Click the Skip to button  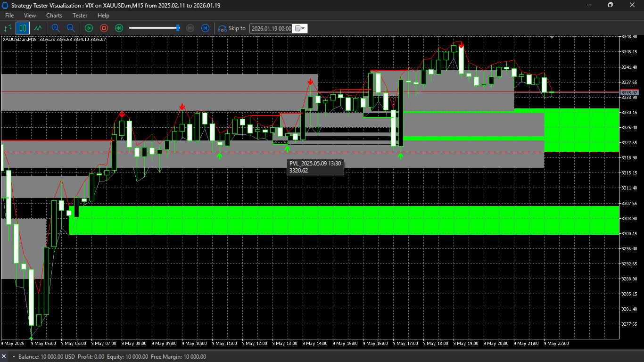pyautogui.click(x=231, y=28)
